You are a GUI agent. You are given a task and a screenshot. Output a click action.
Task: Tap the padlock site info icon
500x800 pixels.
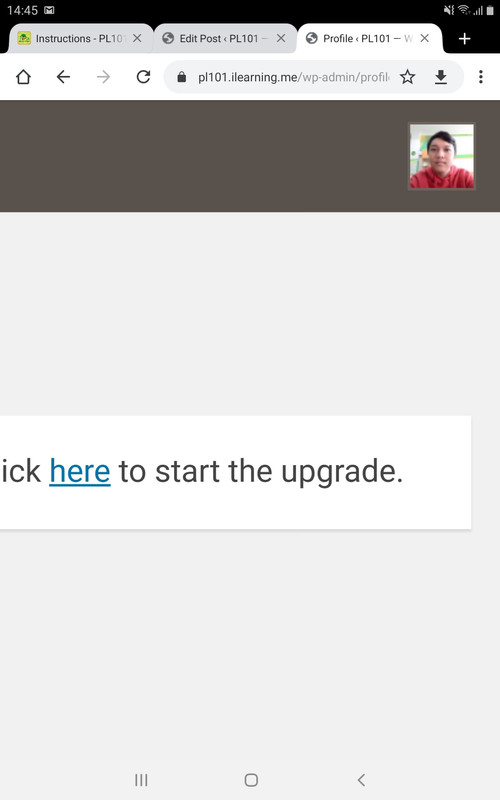pyautogui.click(x=182, y=77)
